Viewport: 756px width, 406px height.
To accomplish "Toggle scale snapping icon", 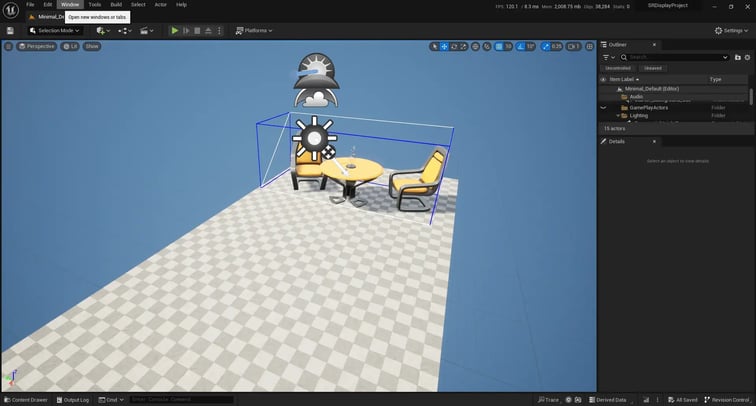I will pyautogui.click(x=546, y=46).
